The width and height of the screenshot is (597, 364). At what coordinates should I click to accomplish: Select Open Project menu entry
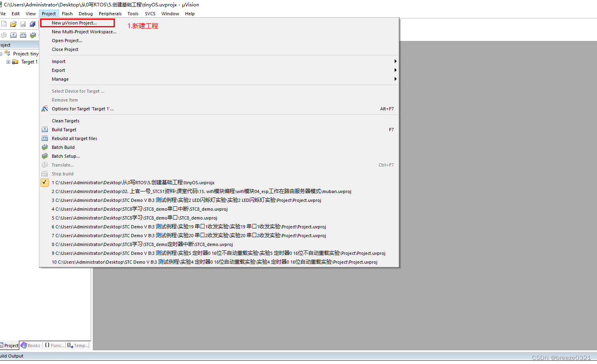219,41
